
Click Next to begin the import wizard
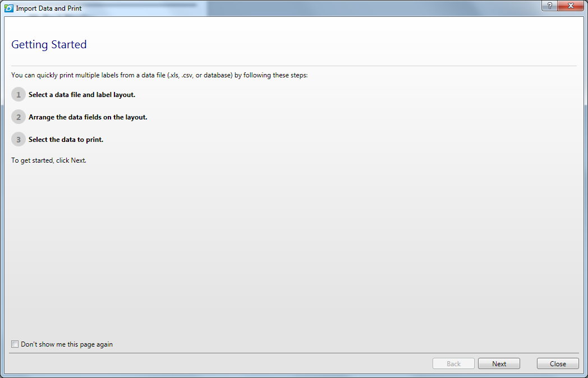(499, 364)
